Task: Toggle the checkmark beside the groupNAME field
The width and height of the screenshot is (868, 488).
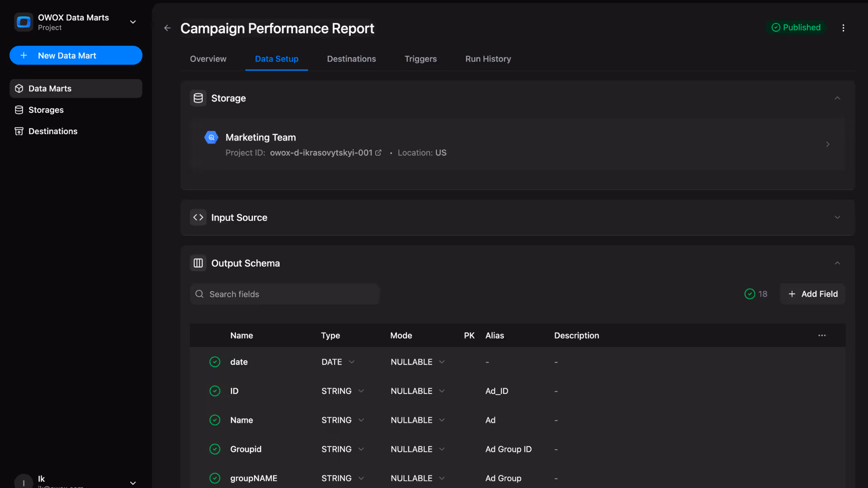Action: (x=215, y=478)
